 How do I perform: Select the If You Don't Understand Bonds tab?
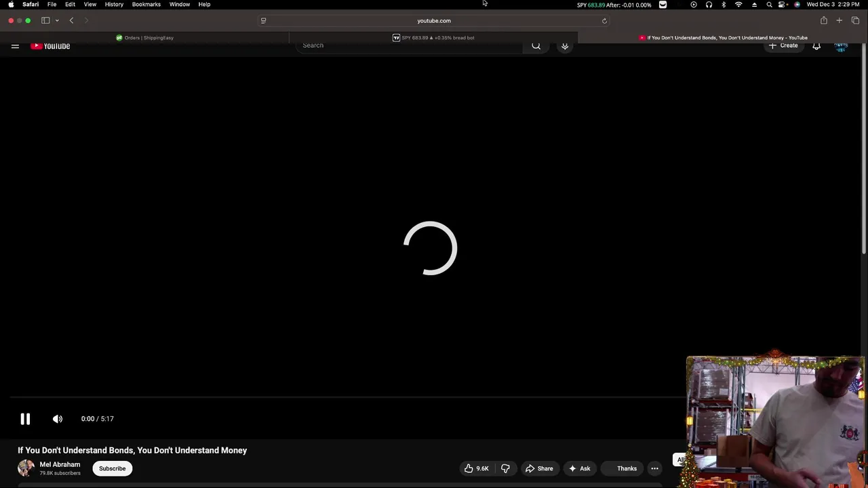pyautogui.click(x=723, y=38)
